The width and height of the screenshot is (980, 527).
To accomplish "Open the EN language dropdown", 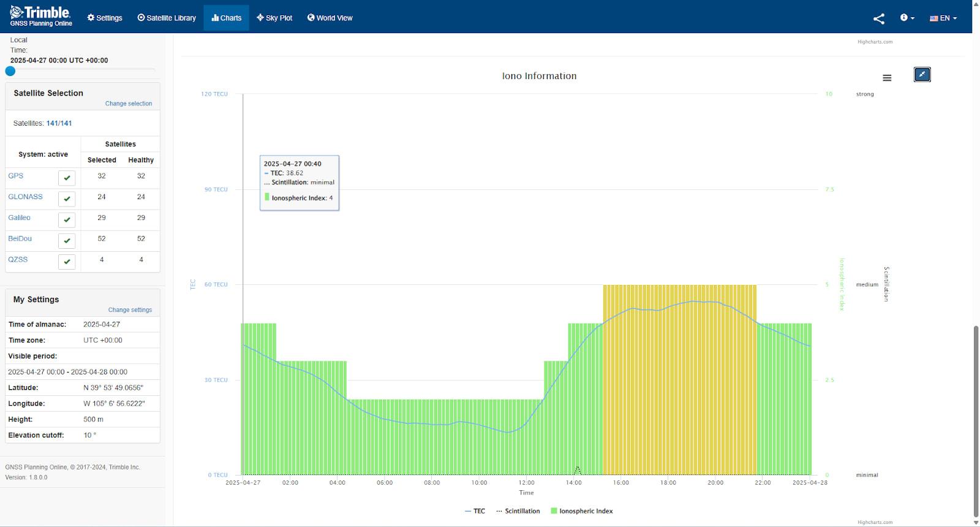I will (943, 18).
